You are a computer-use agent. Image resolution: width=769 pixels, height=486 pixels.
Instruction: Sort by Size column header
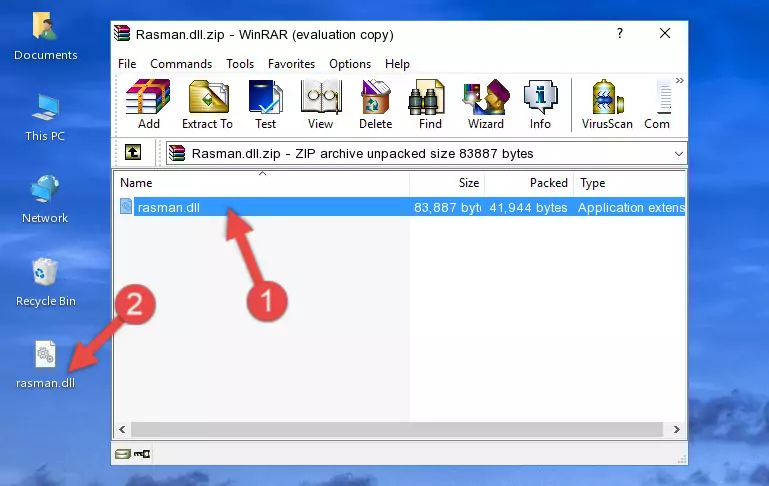point(447,182)
